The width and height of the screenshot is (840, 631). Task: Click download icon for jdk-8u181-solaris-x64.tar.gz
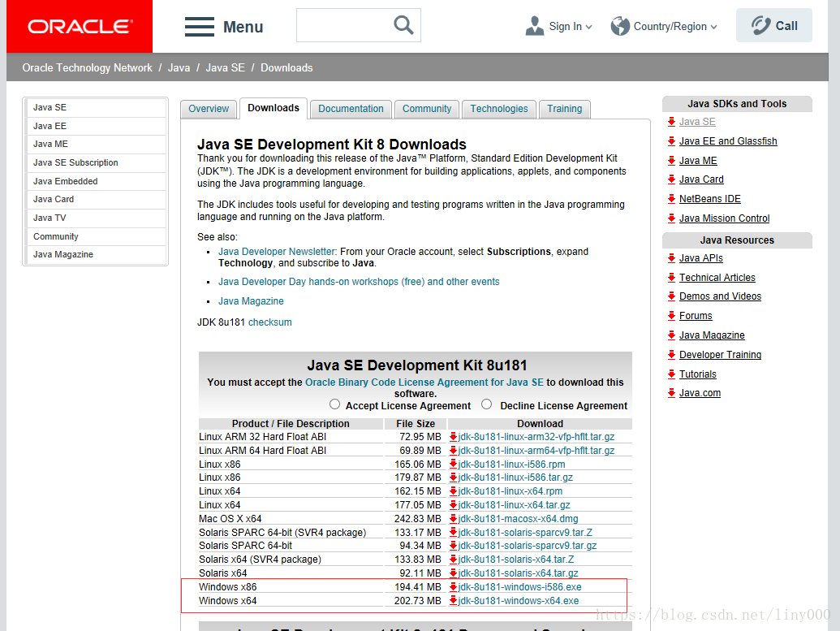(453, 573)
